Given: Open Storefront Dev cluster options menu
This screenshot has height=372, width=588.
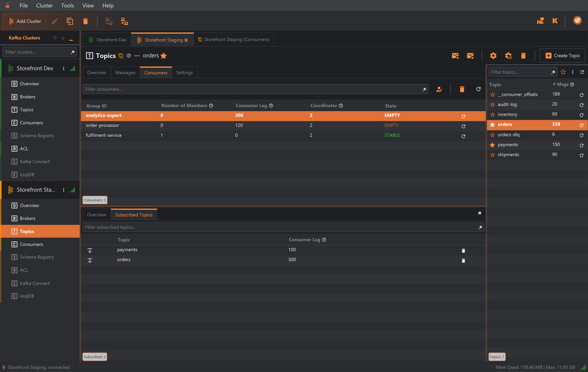Looking at the screenshot, I should tap(63, 69).
